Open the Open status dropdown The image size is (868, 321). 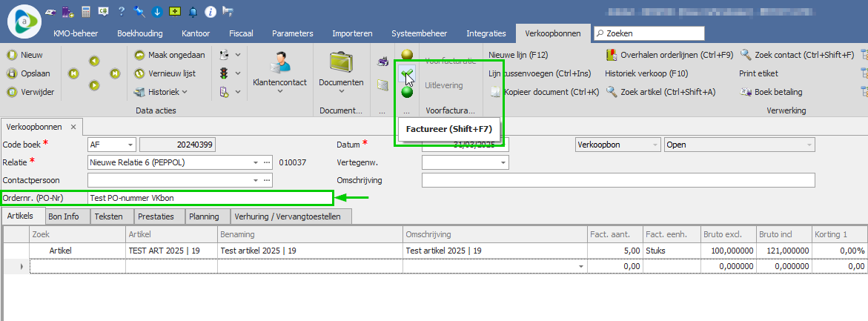(x=809, y=145)
